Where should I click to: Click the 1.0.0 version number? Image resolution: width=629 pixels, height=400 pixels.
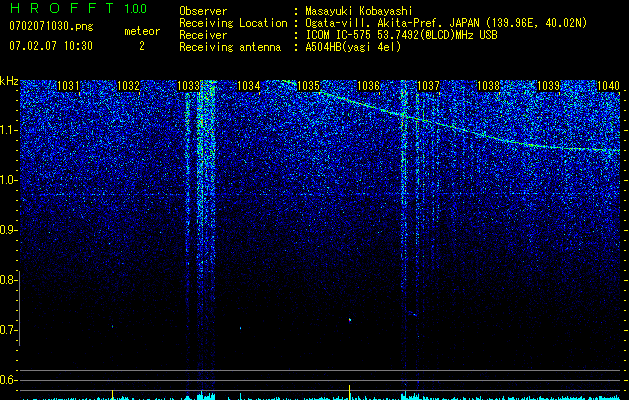tap(136, 9)
